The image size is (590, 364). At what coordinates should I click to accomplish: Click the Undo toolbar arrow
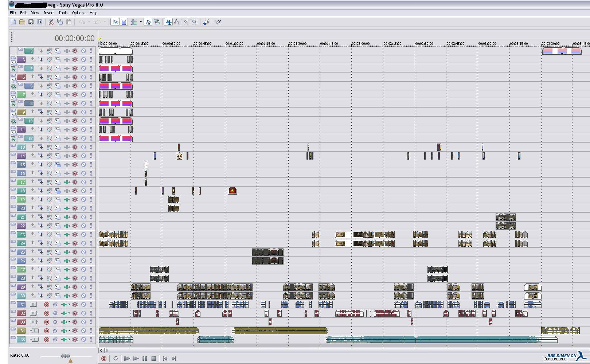(82, 22)
